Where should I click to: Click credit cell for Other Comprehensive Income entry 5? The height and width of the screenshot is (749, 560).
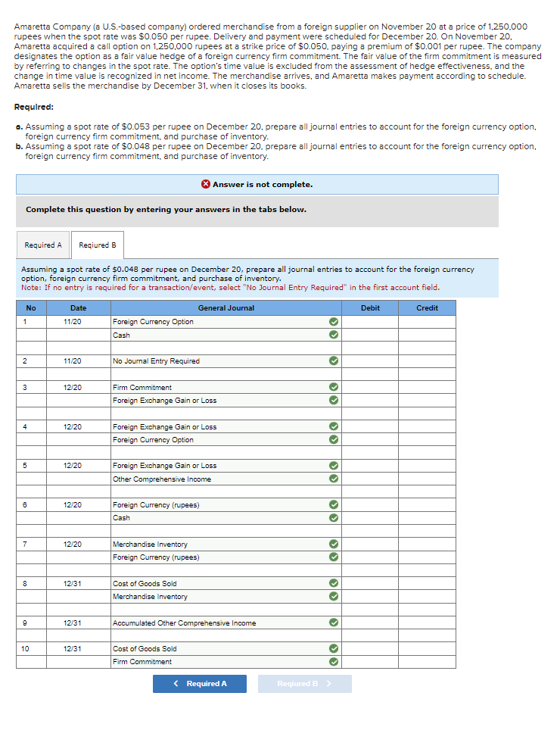pos(427,479)
